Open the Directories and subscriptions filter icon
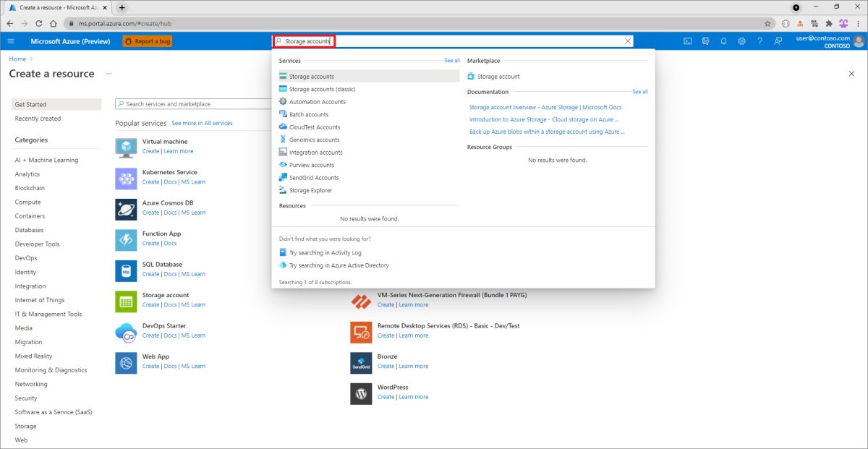 706,41
